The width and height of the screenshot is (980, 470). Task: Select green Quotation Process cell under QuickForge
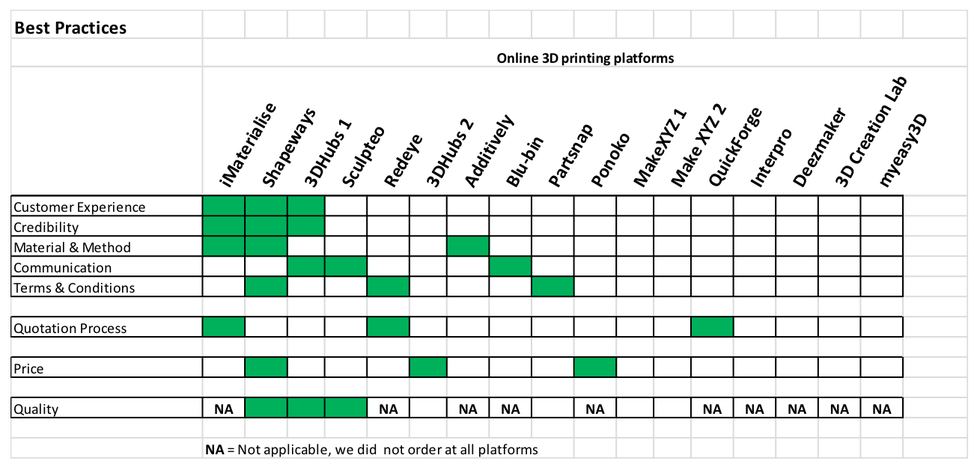coord(712,328)
